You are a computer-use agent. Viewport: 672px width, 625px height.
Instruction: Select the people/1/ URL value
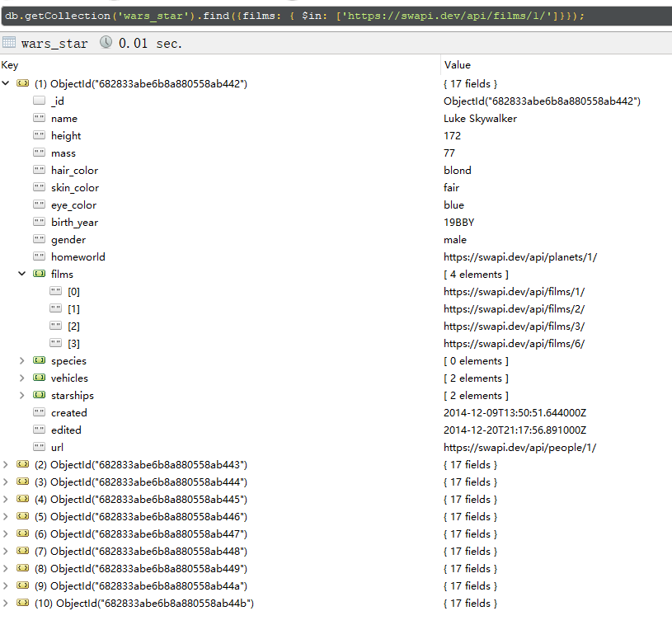point(519,448)
